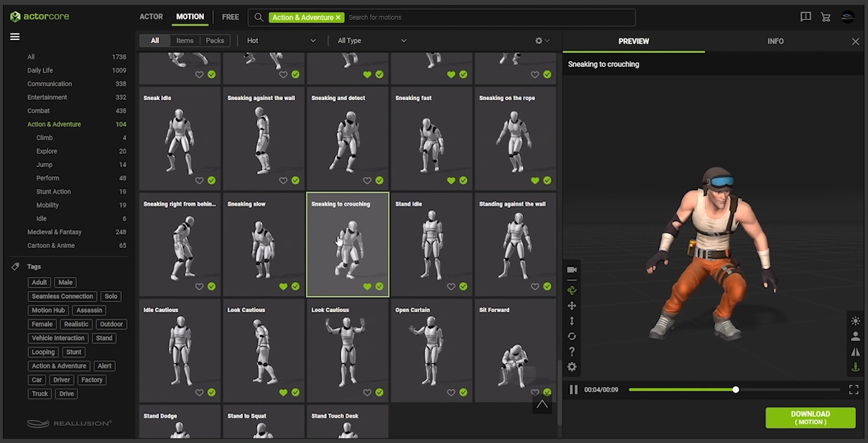Viewport: 868px width, 443px height.
Task: Select the Combat category
Action: [x=38, y=111]
